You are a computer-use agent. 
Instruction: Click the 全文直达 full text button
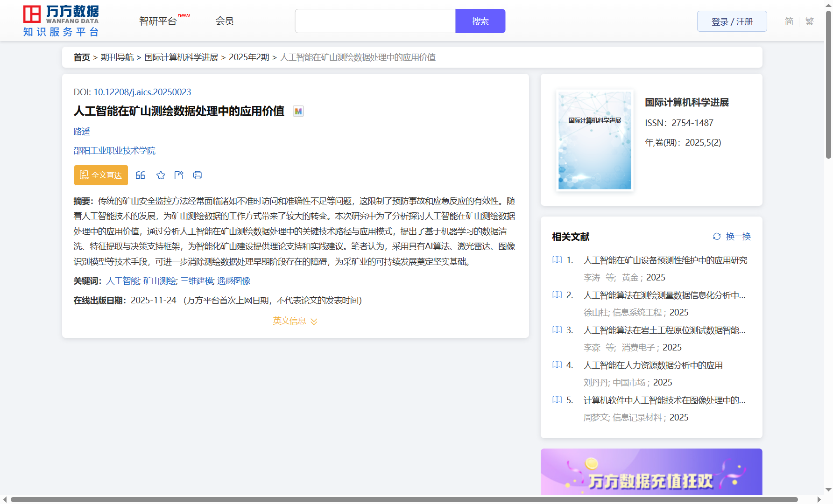[x=101, y=175]
